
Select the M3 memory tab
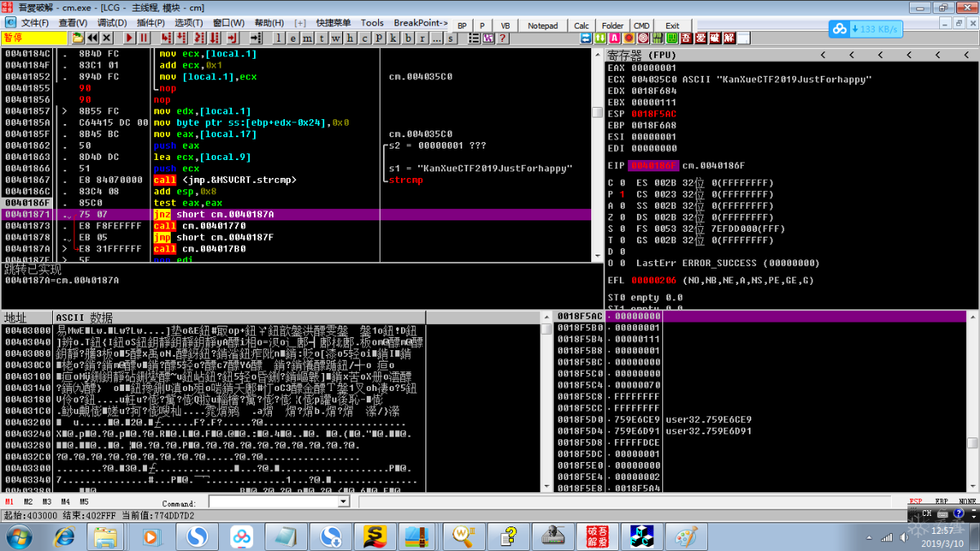47,501
